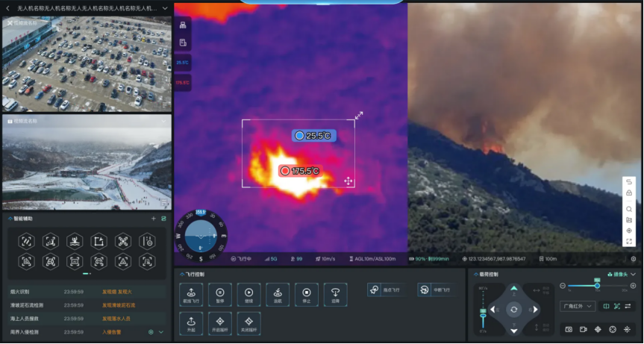644x344 pixels.
Task: Click the take photo camera icon
Action: point(569,329)
